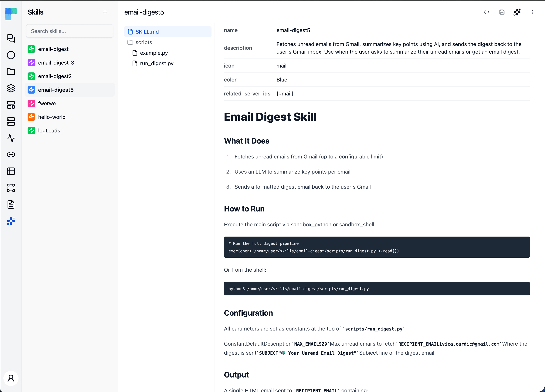This screenshot has height=392, width=545.
Task: Click the blue email-digest5 skill icon
Action: pos(31,90)
